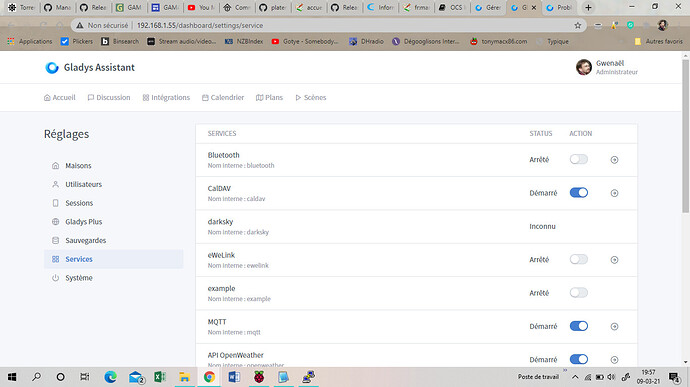The width and height of the screenshot is (690, 387).
Task: Open Applications bookmarks shortcut
Action: coord(29,41)
